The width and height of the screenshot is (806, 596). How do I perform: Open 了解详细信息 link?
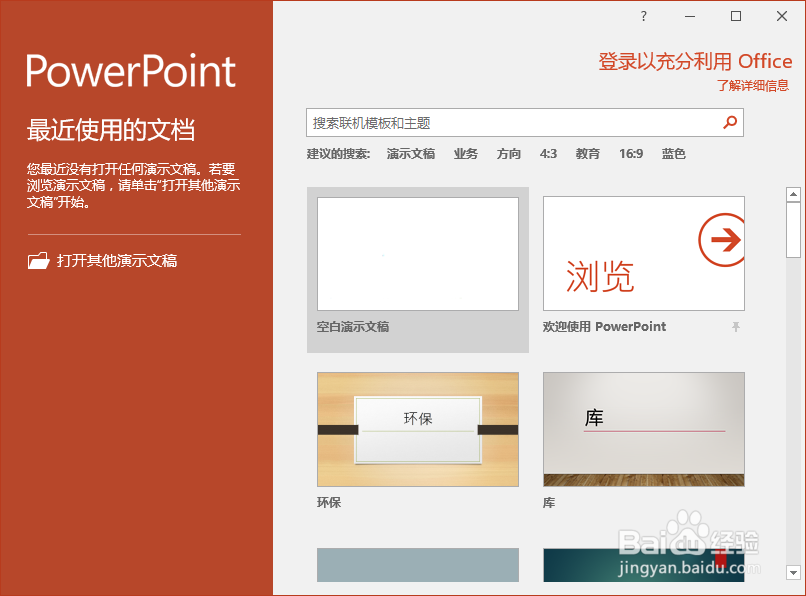[x=753, y=85]
